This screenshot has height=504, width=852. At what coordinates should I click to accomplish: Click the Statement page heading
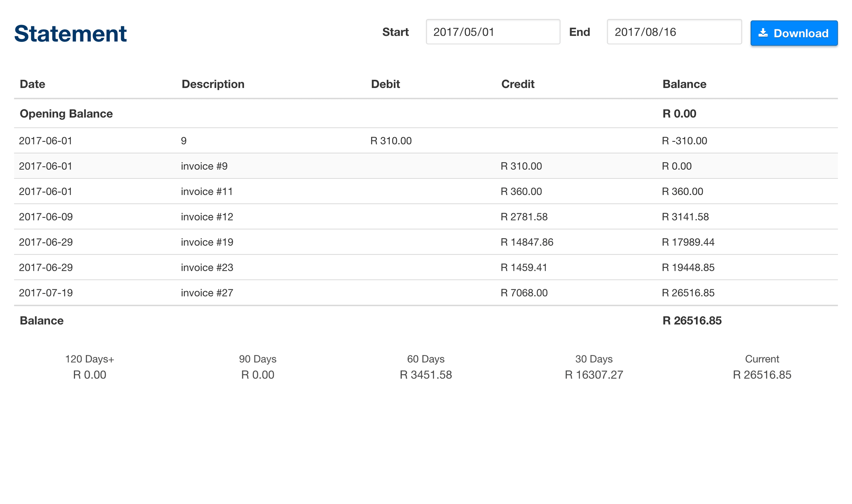71,34
